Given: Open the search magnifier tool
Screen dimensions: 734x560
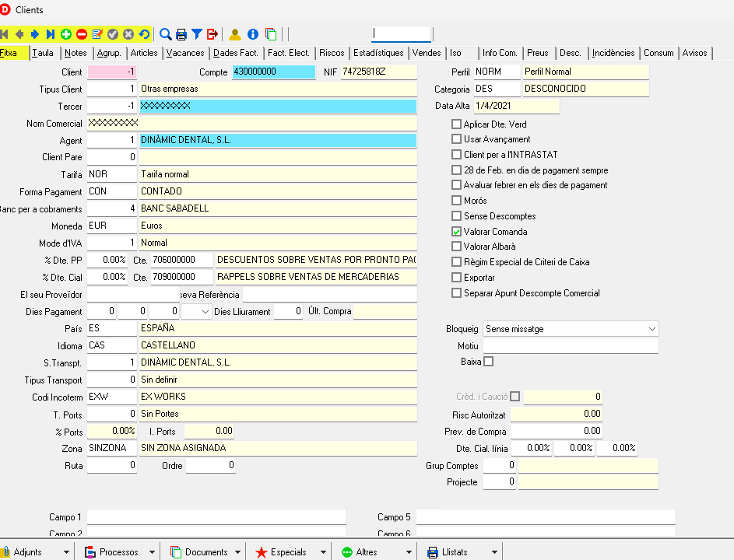Looking at the screenshot, I should [165, 34].
